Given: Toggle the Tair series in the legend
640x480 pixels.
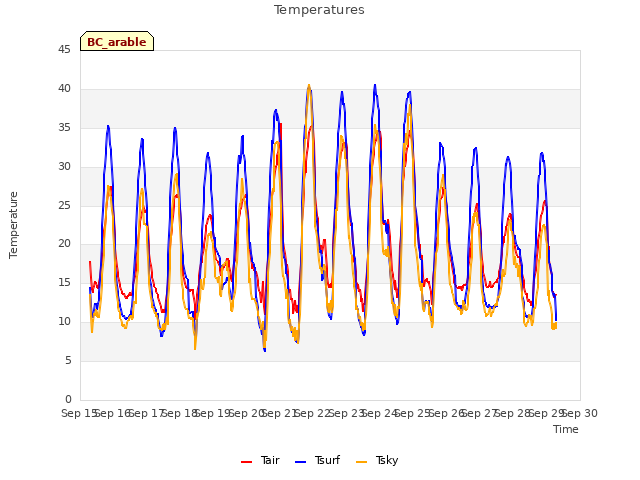Looking at the screenshot, I should [x=260, y=460].
